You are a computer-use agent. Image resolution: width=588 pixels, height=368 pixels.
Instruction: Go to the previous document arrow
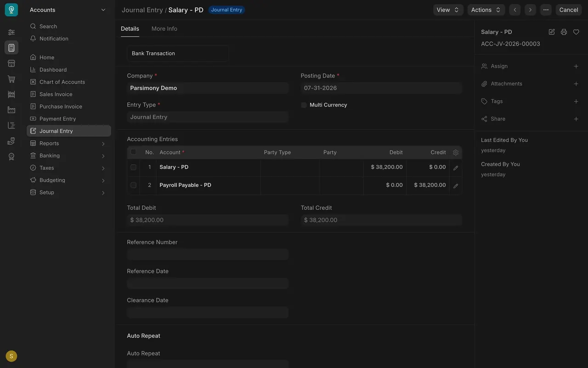515,10
